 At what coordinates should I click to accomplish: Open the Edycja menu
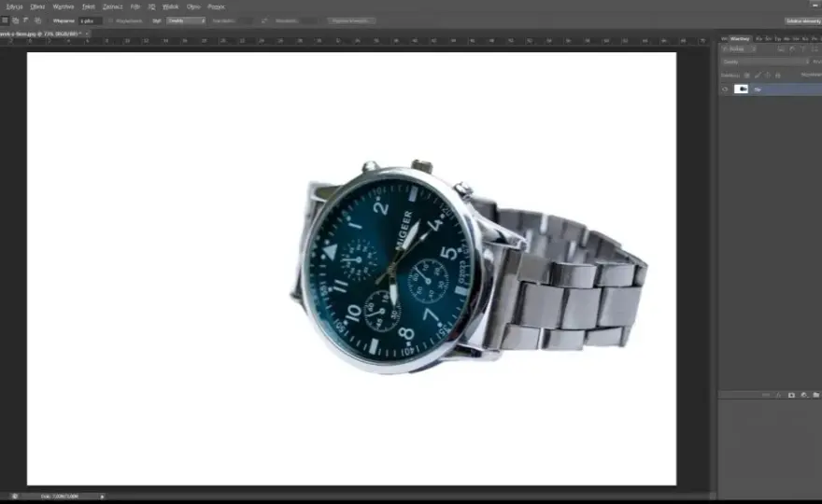pos(14,7)
